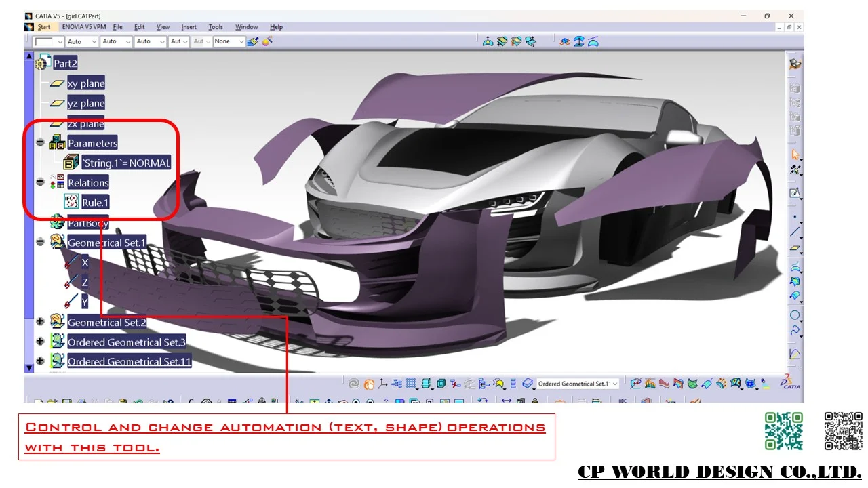Screen dimensions: 868x488
Task: Select the xy plane tree item
Action: pyautogui.click(x=86, y=84)
